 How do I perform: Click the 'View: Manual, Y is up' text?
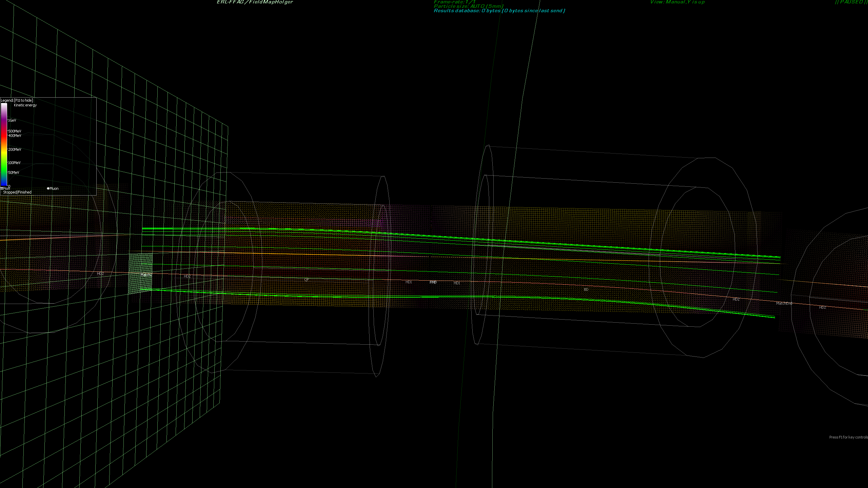point(677,2)
